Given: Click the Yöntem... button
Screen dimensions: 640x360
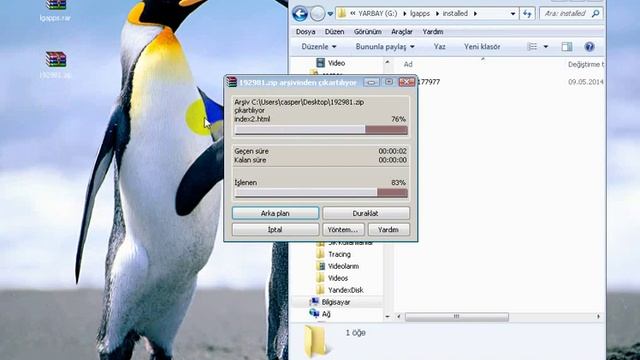Looking at the screenshot, I should (343, 230).
